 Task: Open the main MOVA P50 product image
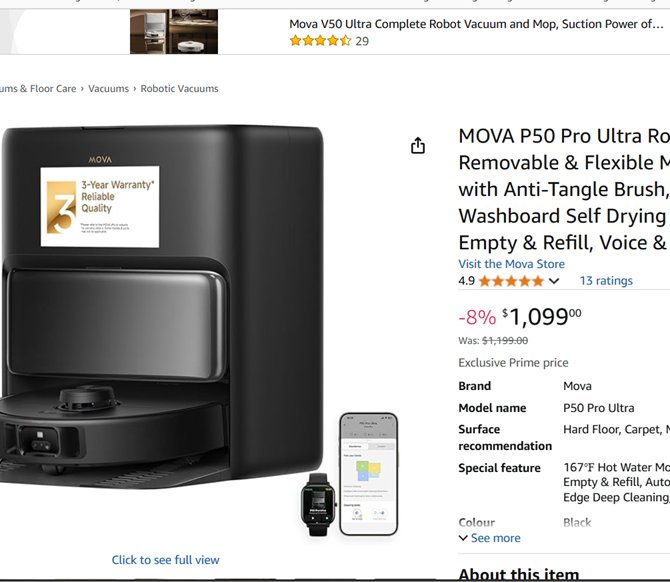(x=162, y=308)
